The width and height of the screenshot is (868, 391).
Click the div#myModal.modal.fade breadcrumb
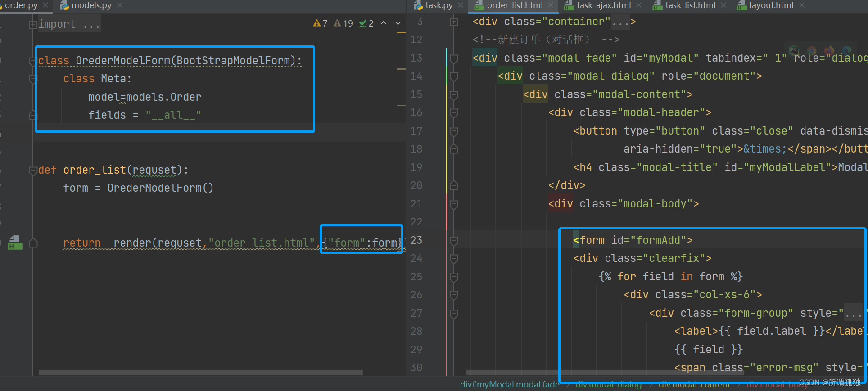click(x=510, y=385)
